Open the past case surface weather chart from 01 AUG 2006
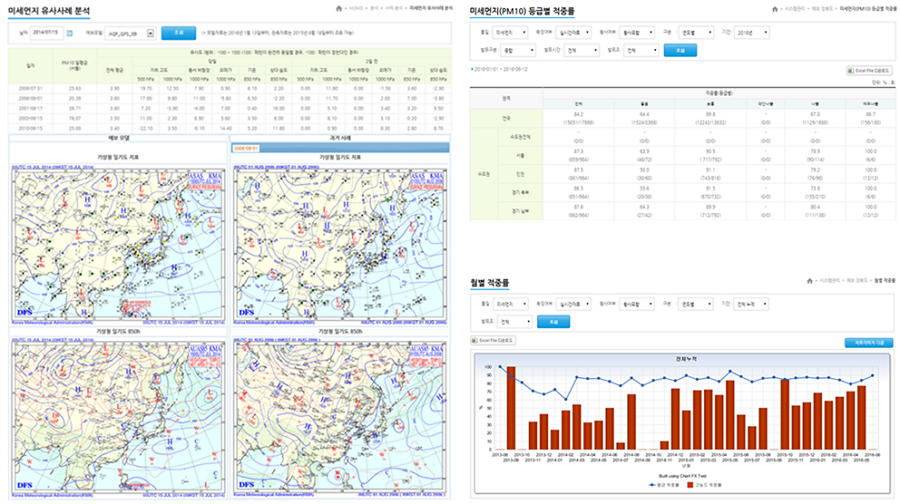The image size is (900, 504). click(x=340, y=245)
